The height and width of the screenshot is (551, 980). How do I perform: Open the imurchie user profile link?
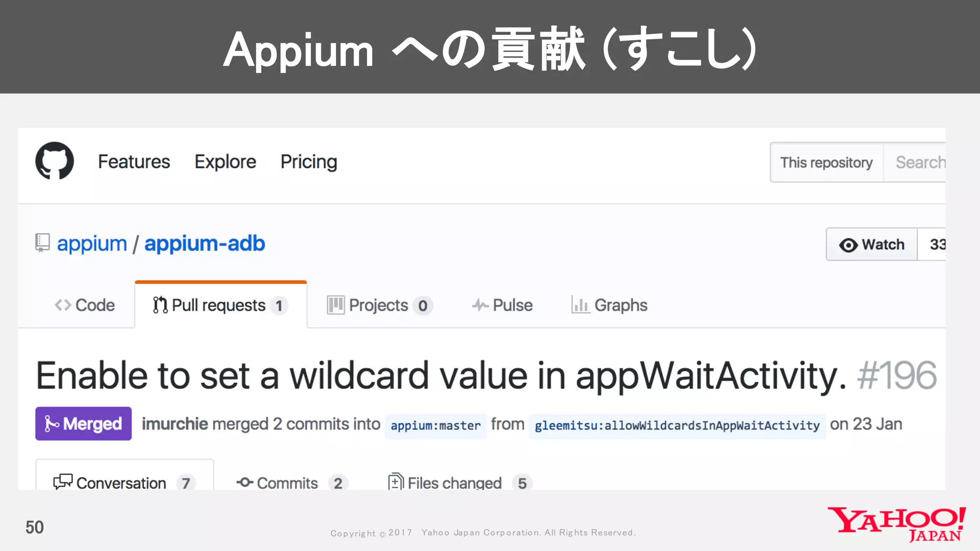pyautogui.click(x=175, y=424)
